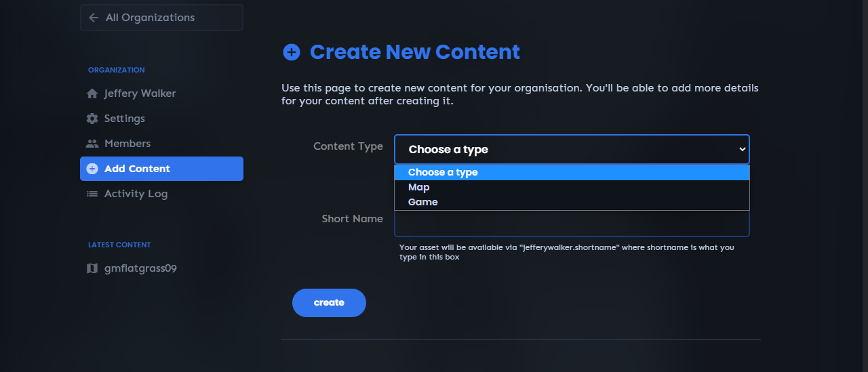Click the list icon for Activity Log
This screenshot has height=372, width=868.
[92, 194]
